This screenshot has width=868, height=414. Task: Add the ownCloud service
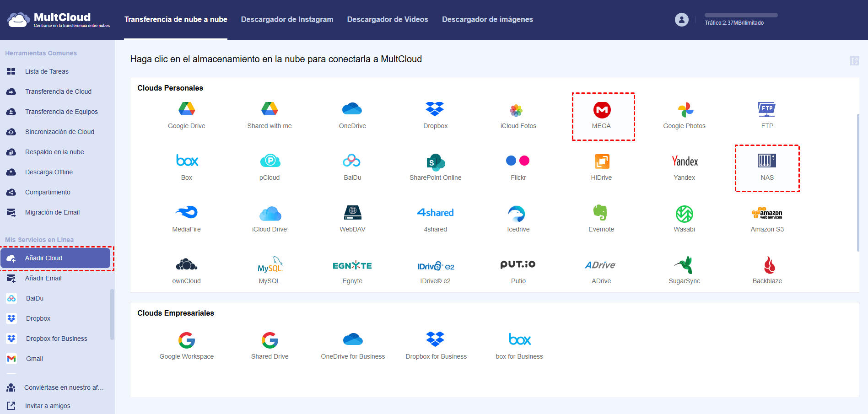coord(187,264)
